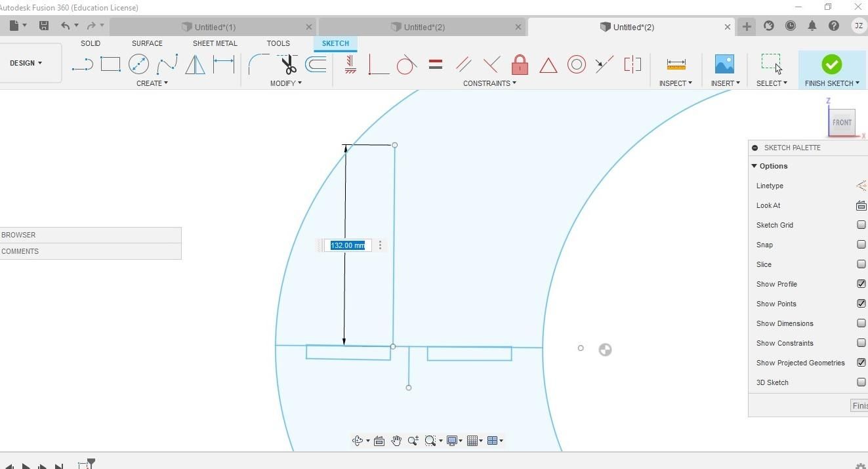
Task: Click the 132.00 mm dimension input field
Action: click(348, 245)
